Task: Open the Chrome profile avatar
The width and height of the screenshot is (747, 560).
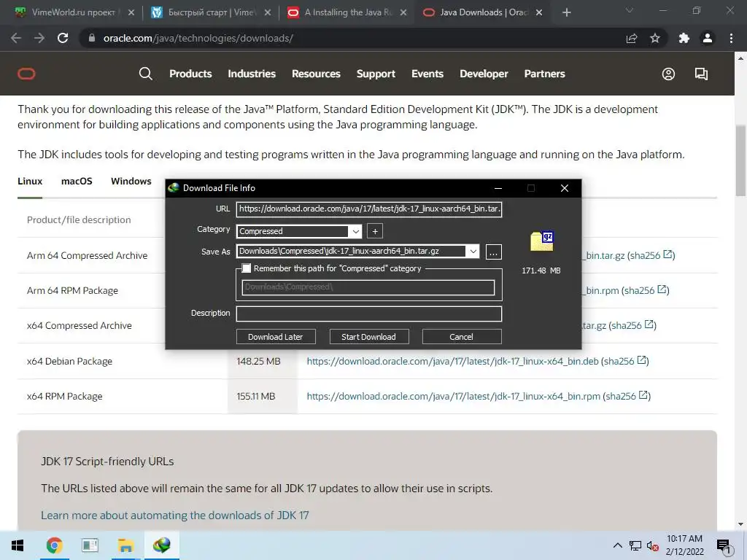Action: pyautogui.click(x=708, y=38)
